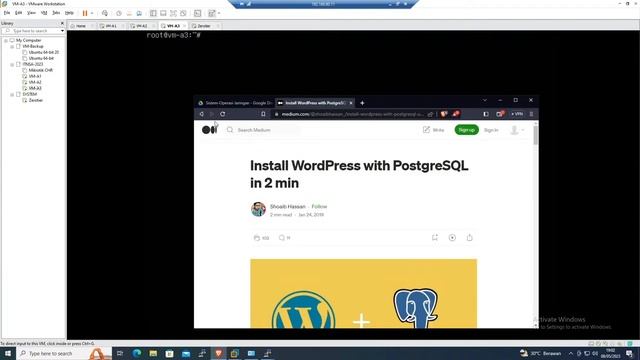The width and height of the screenshot is (640, 360).
Task: Open the Brave wallet icon
Action: [500, 114]
